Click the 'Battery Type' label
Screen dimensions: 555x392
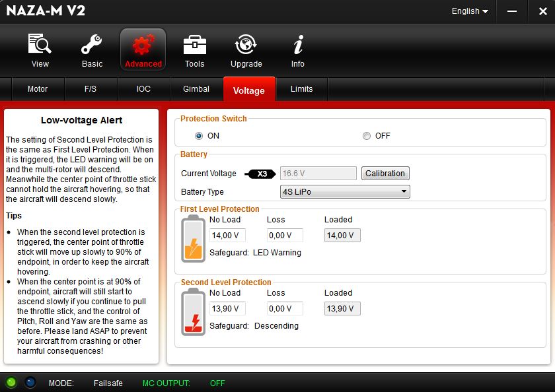pyautogui.click(x=202, y=192)
